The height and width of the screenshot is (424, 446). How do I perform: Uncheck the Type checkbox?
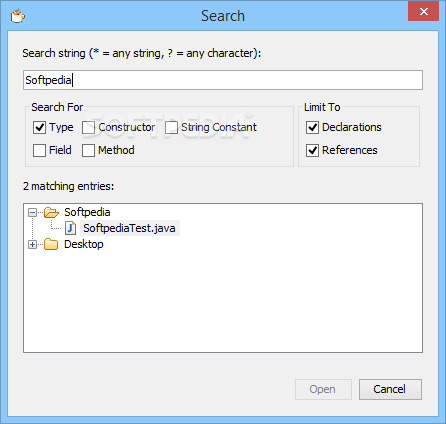[x=39, y=127]
